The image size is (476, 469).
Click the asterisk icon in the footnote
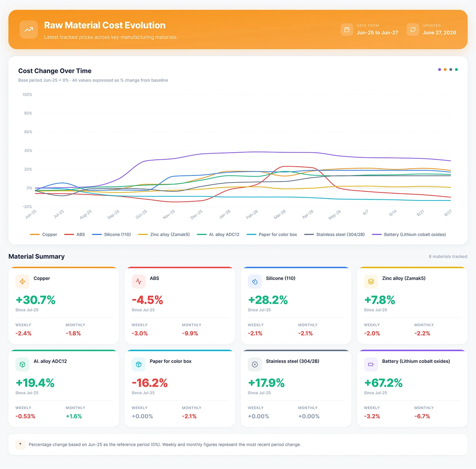coord(20,444)
